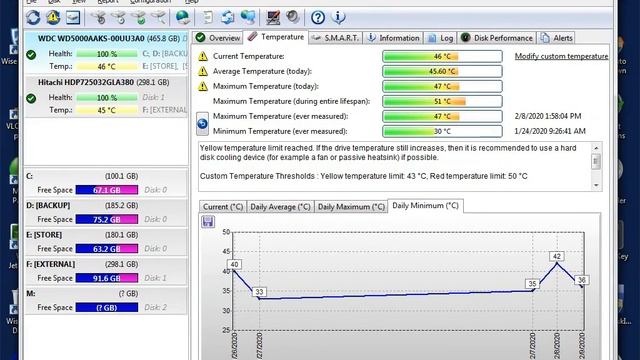Click the speaker sound toolbar icon
This screenshot has height=360, width=640.
(293, 18)
